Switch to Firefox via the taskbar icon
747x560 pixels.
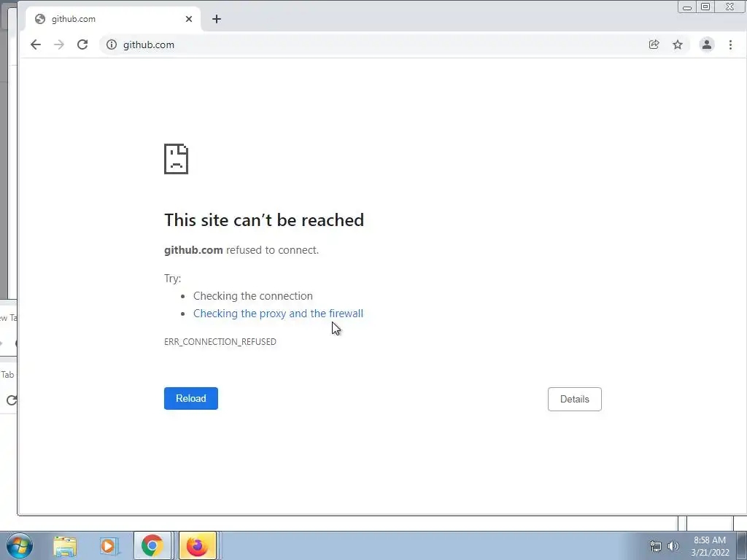point(197,545)
